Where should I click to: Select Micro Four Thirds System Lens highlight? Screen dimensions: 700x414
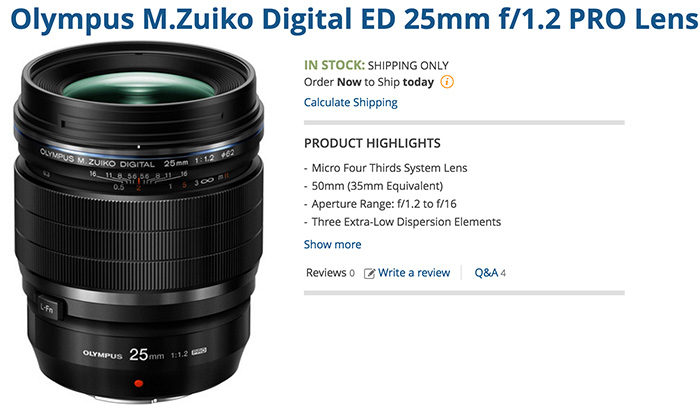pos(389,168)
